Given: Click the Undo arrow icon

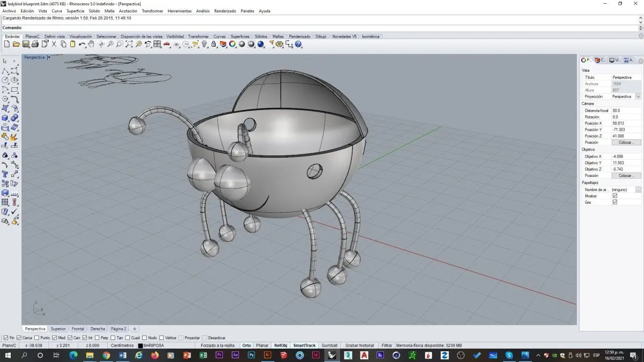Looking at the screenshot, I should pyautogui.click(x=82, y=44).
